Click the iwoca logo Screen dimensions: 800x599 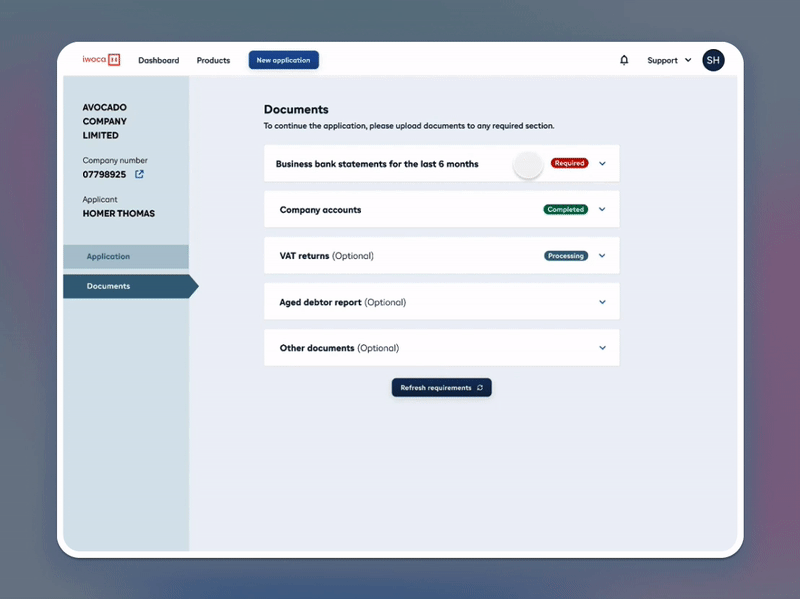[101, 60]
